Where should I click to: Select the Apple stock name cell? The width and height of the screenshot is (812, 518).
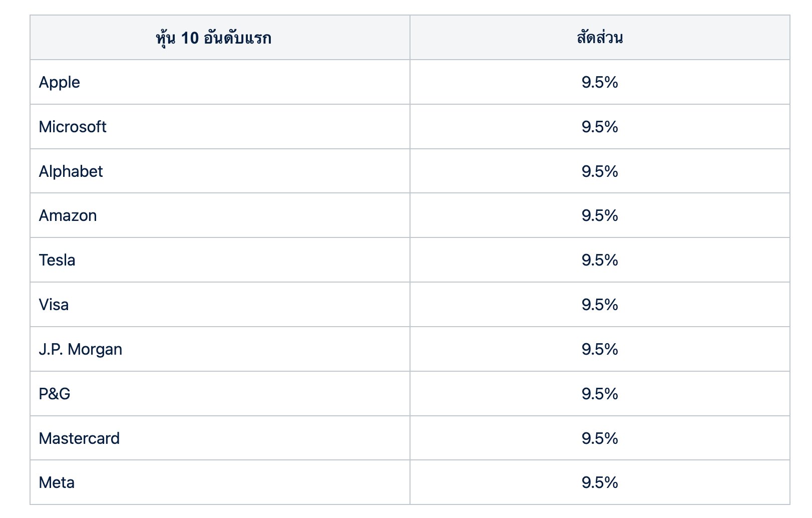pyautogui.click(x=60, y=82)
